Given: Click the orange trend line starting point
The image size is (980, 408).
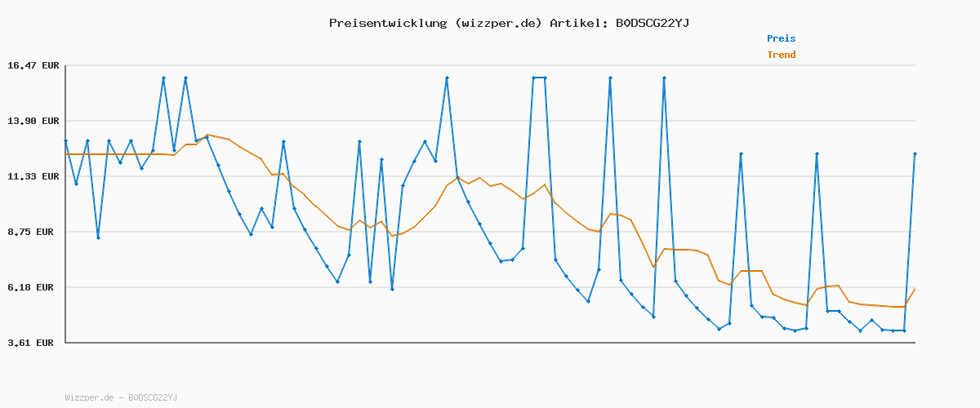Looking at the screenshot, I should [x=65, y=154].
